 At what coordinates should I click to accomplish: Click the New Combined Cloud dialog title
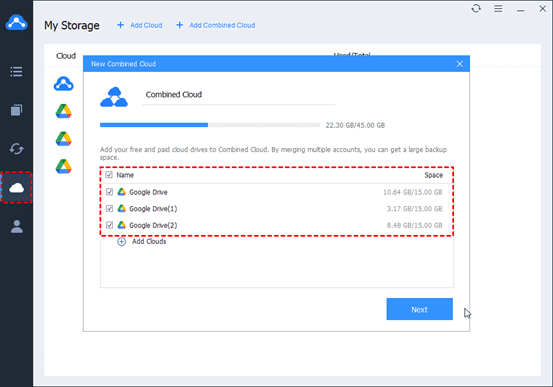[x=123, y=64]
